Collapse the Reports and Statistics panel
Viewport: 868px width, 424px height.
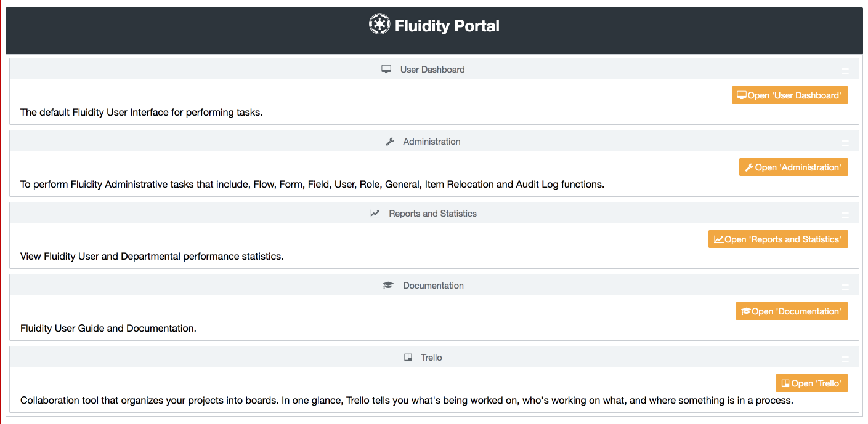845,213
